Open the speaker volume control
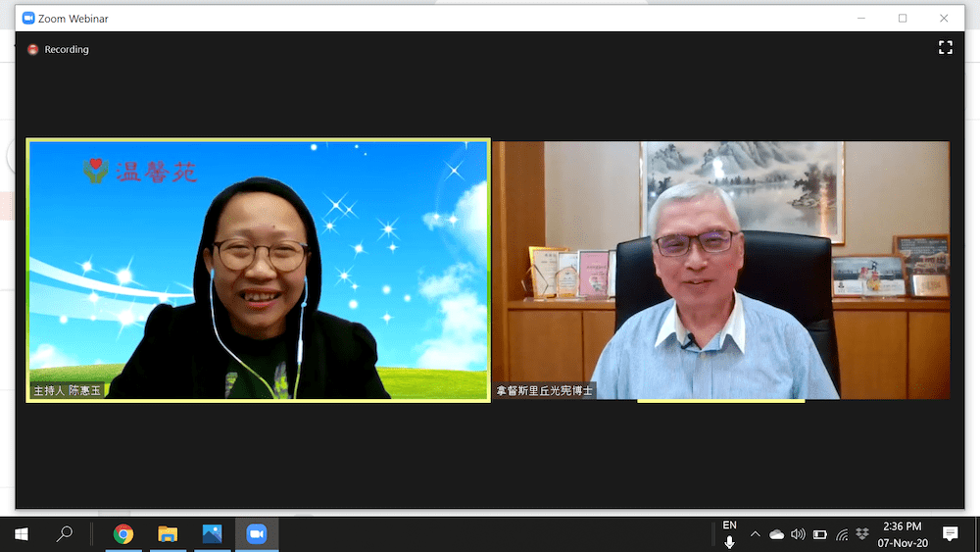 pos(798,534)
